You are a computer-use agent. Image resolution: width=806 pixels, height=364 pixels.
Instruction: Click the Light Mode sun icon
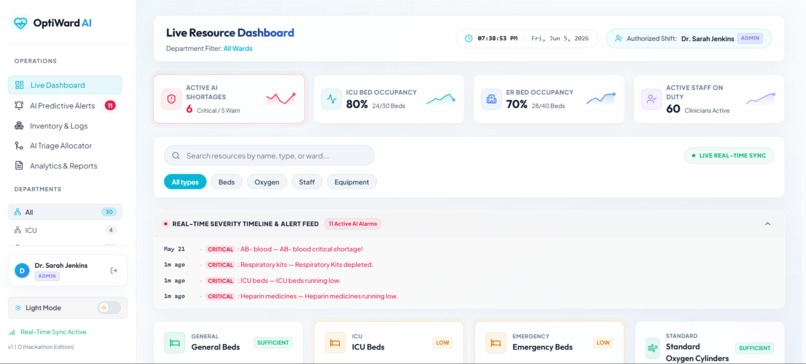click(x=18, y=308)
